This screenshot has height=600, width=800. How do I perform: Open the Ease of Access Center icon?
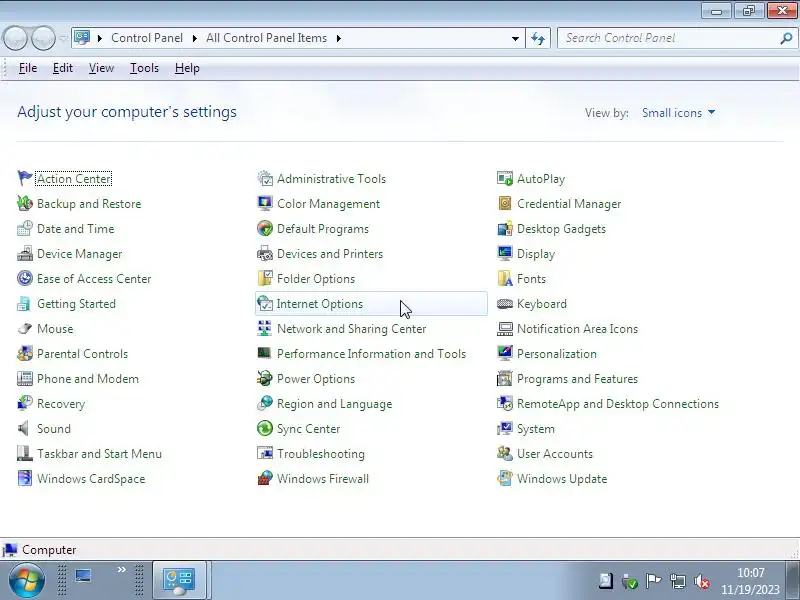click(24, 278)
